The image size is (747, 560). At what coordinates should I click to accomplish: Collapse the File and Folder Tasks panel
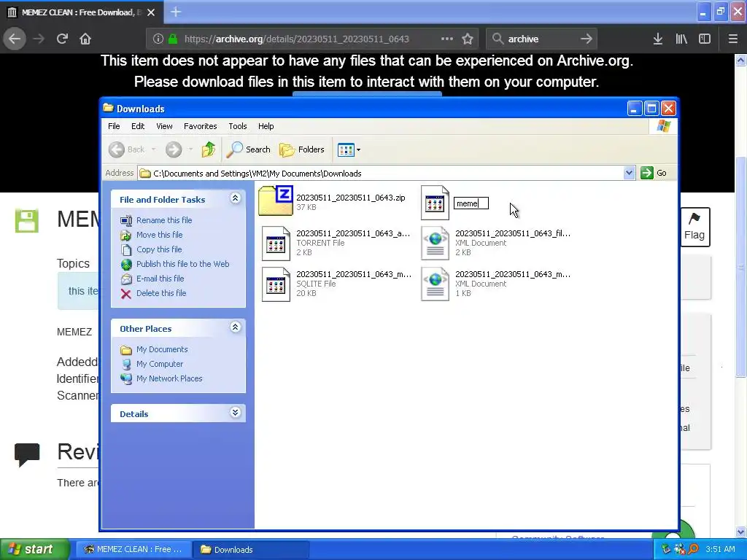[x=235, y=198]
